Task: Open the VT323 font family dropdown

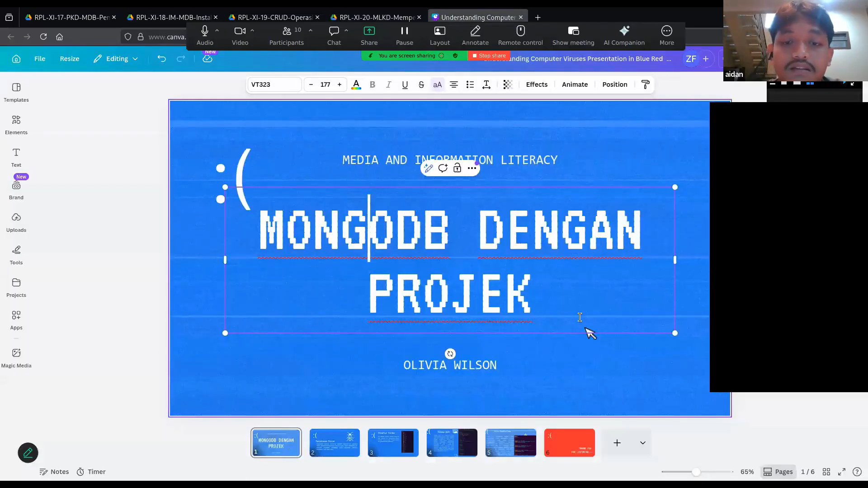Action: pyautogui.click(x=274, y=84)
